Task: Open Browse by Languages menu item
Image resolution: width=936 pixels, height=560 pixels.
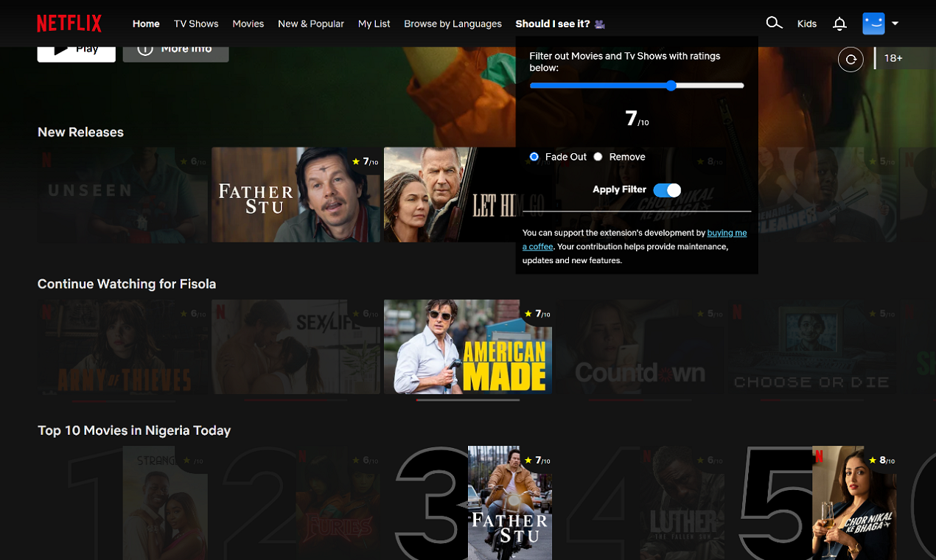Action: (x=453, y=24)
